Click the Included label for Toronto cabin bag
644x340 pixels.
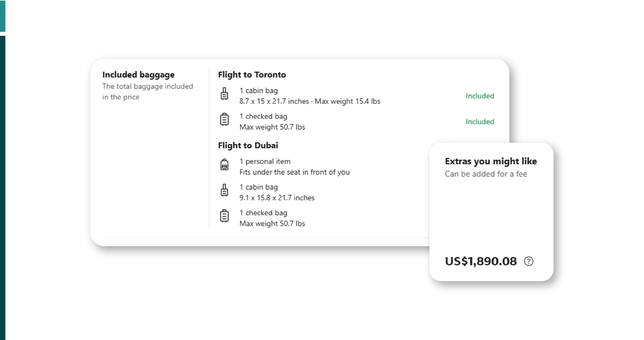coord(480,96)
